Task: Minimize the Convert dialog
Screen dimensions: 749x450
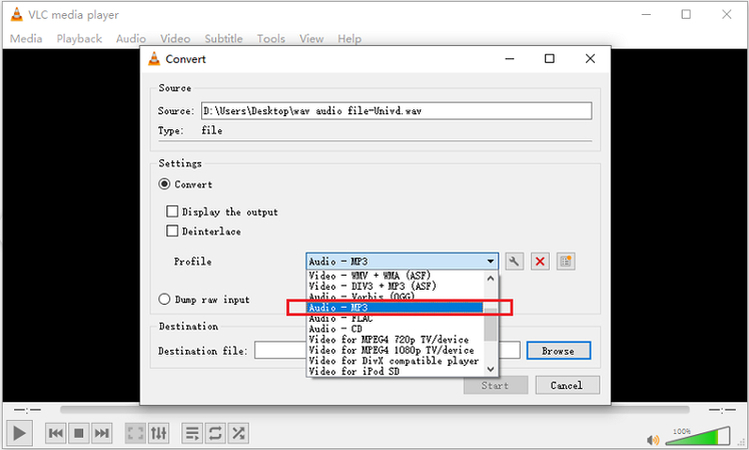Action: coord(510,59)
